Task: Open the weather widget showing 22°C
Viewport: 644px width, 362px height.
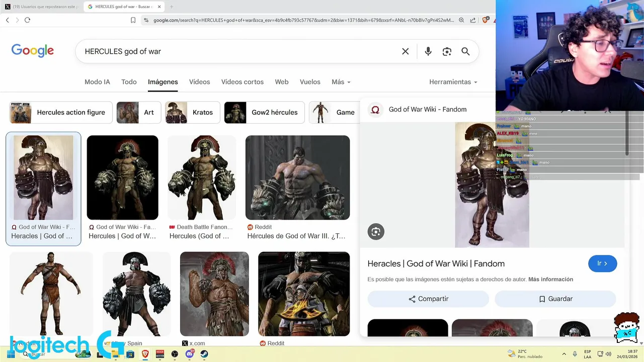Action: (x=525, y=354)
